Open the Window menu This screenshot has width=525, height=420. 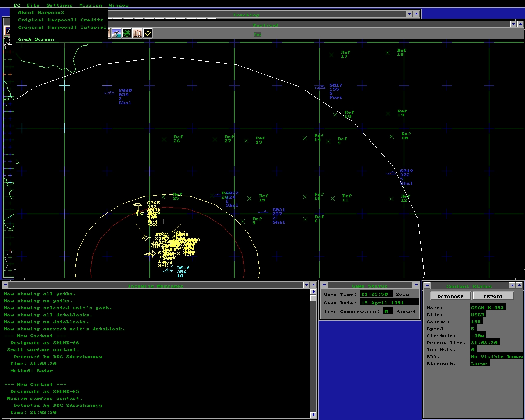[x=119, y=5]
